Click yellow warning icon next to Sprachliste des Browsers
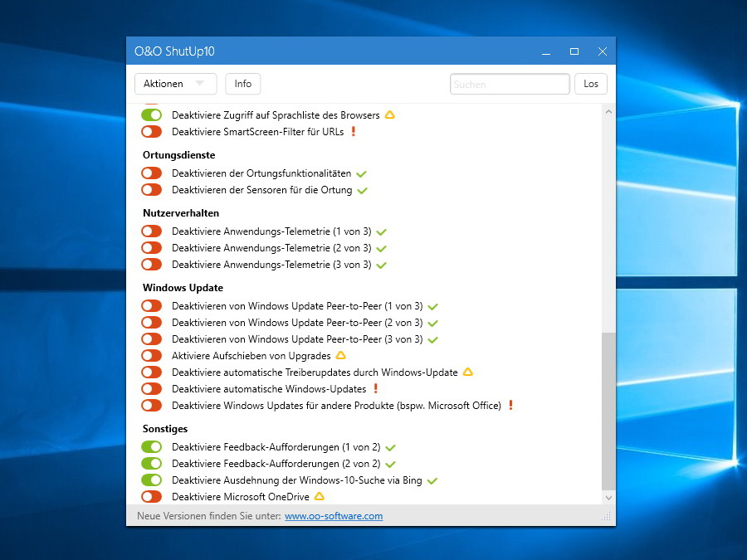747x560 pixels. pyautogui.click(x=390, y=114)
